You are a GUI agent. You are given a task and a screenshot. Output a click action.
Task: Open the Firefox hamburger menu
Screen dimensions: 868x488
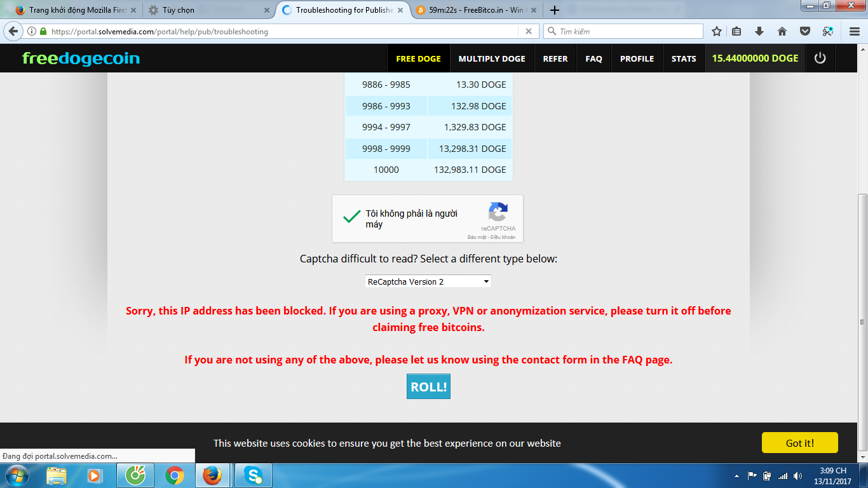[x=854, y=31]
